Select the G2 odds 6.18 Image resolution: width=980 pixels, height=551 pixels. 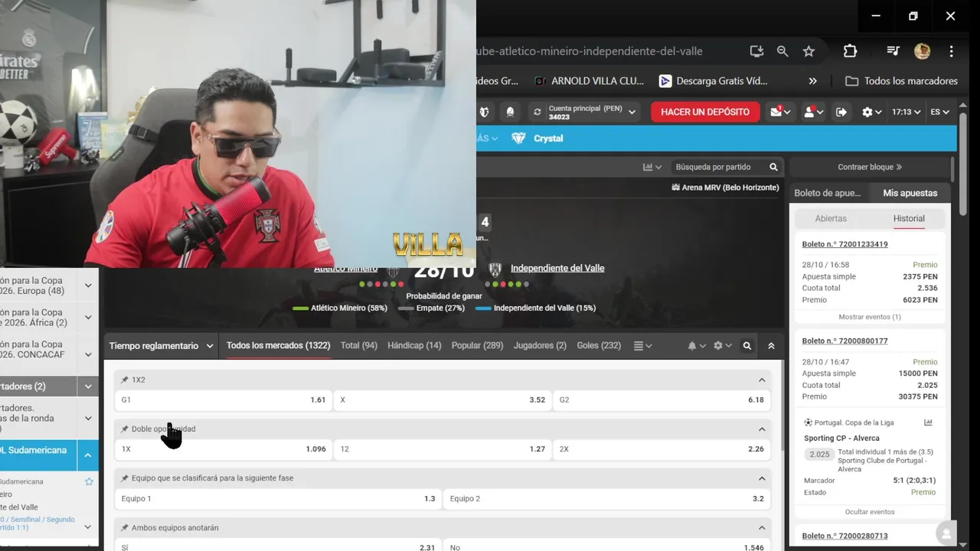coord(661,399)
